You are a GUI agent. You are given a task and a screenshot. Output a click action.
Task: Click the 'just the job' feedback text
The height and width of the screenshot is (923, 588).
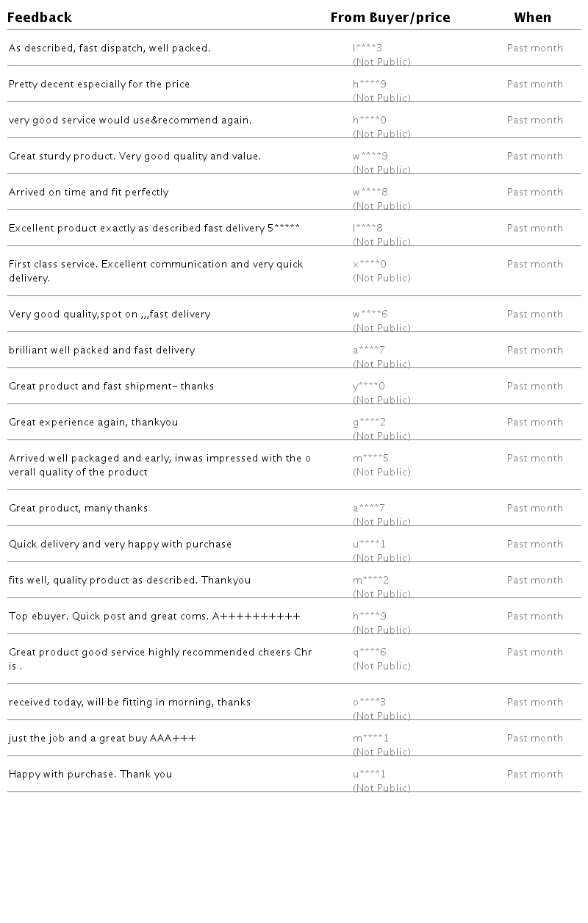102,739
